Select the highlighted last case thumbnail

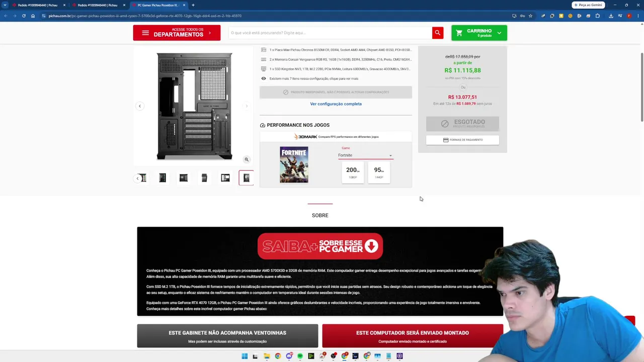point(246,178)
